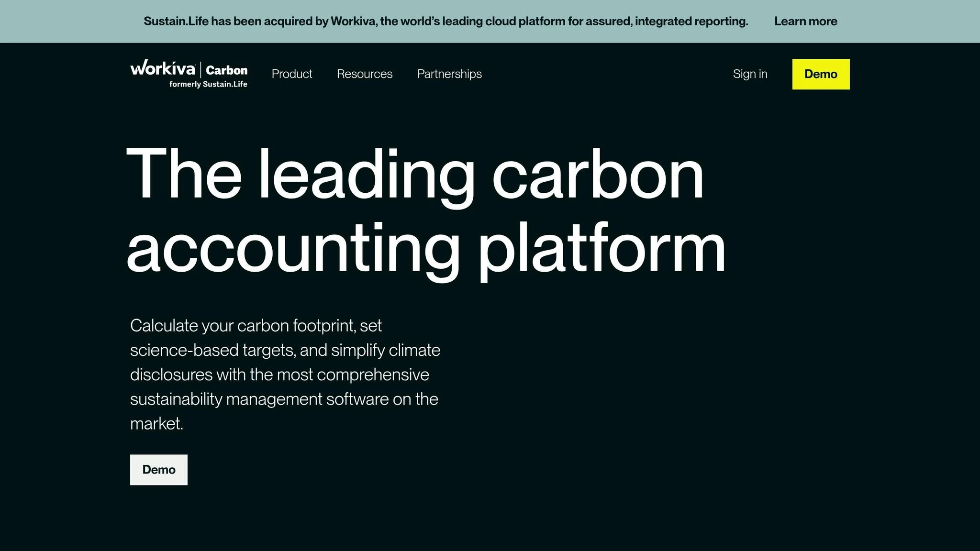
Task: Click the headline line "The leading carbon"
Action: click(415, 176)
